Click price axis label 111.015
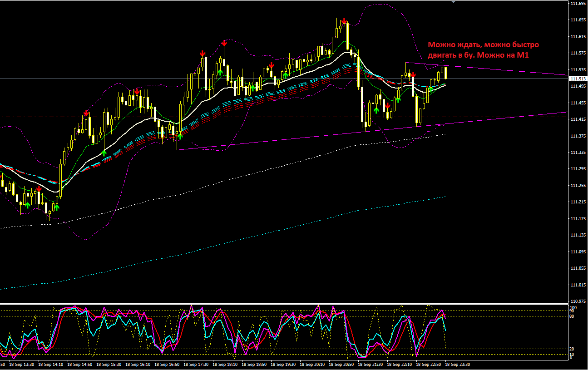The width and height of the screenshot is (588, 370). click(x=578, y=285)
